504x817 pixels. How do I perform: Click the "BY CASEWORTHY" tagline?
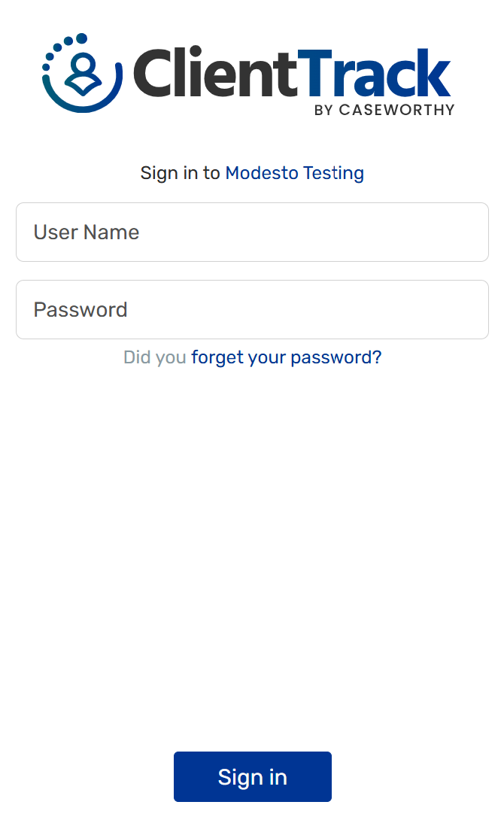point(384,110)
